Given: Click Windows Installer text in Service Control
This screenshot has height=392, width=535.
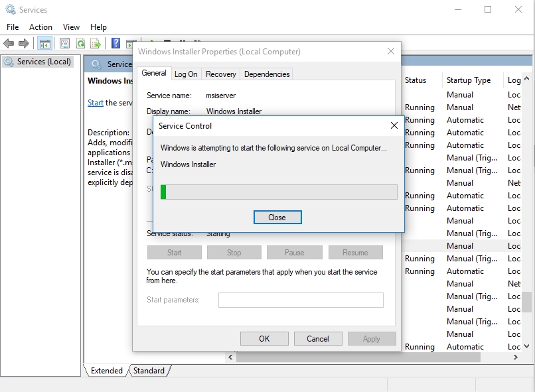Looking at the screenshot, I should pos(188,164).
